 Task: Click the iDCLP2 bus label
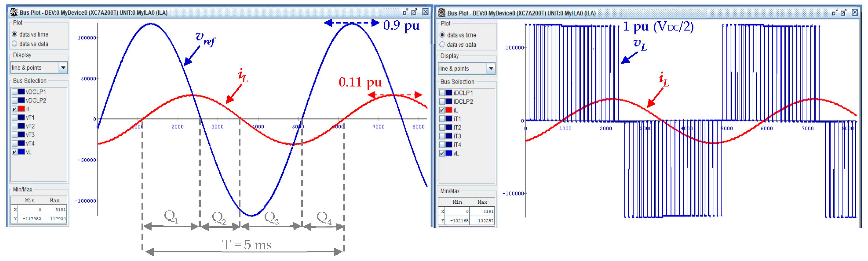[463, 102]
